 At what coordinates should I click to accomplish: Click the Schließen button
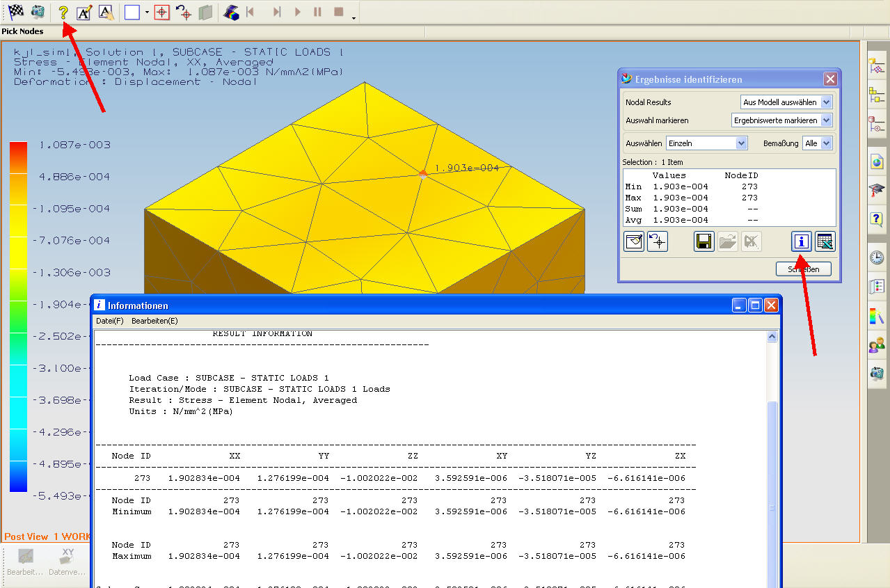point(804,269)
